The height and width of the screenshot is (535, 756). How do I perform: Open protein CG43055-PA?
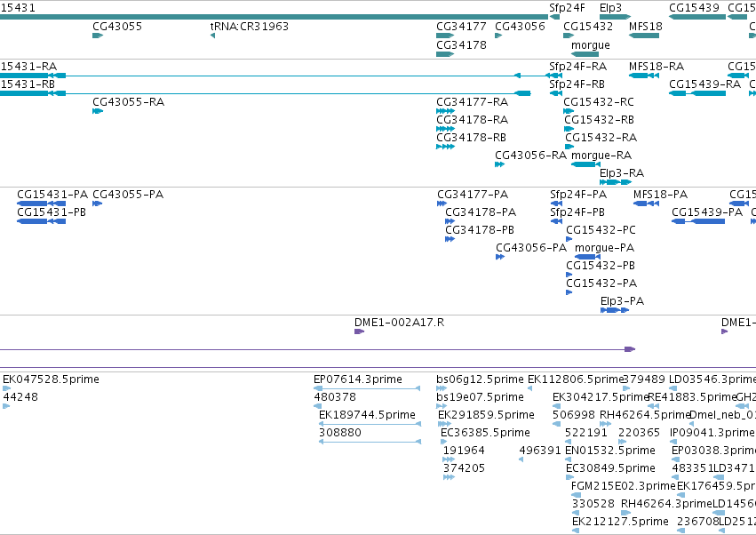coord(128,195)
